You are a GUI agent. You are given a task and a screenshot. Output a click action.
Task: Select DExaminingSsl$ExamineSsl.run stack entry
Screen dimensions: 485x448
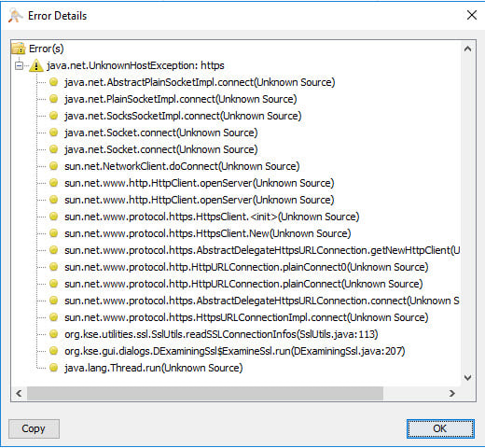point(235,351)
